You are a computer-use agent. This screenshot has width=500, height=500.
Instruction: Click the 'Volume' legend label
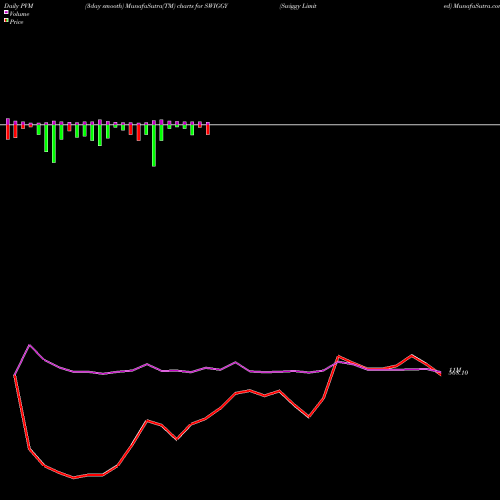[x=19, y=14]
